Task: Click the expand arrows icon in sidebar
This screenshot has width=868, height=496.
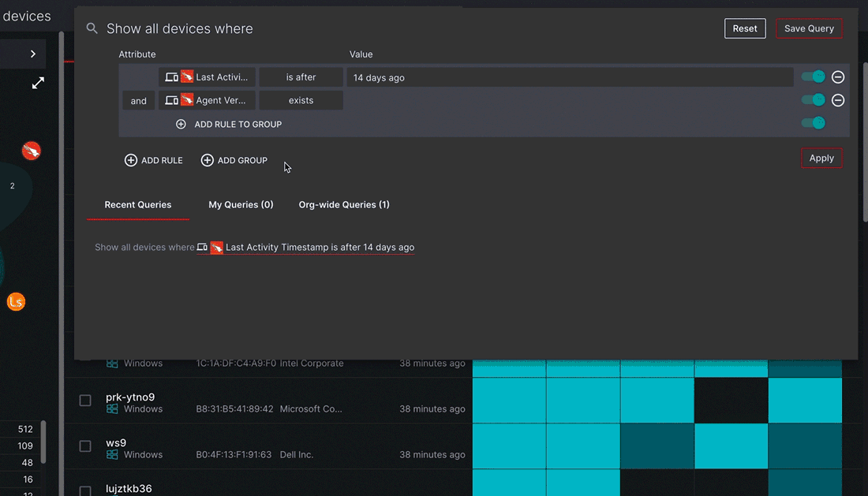Action: coord(38,83)
